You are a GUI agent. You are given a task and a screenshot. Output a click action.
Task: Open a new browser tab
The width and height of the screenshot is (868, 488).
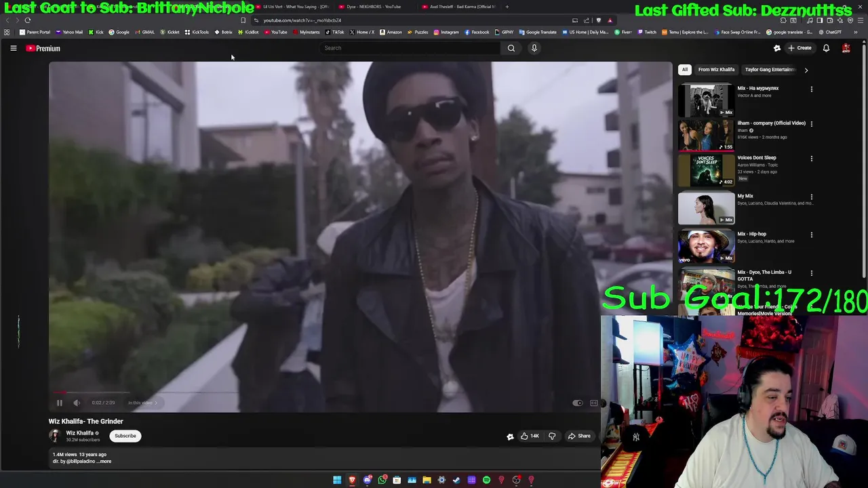[x=507, y=7]
